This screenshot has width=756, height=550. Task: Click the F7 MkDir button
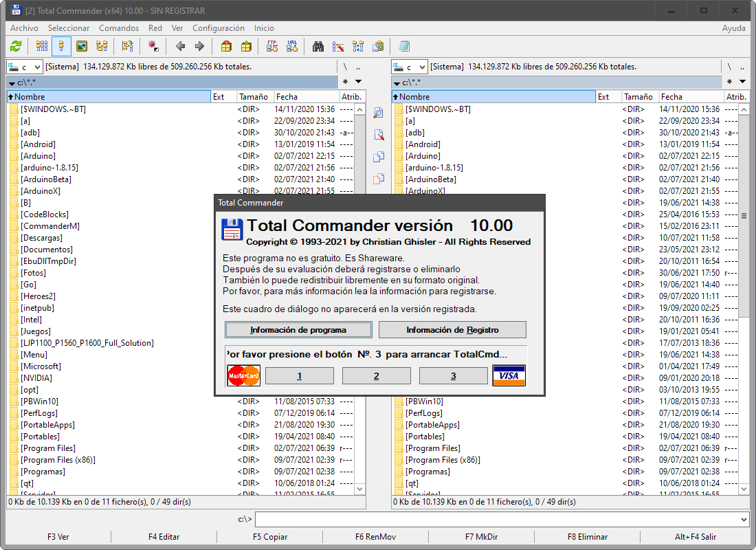(482, 536)
